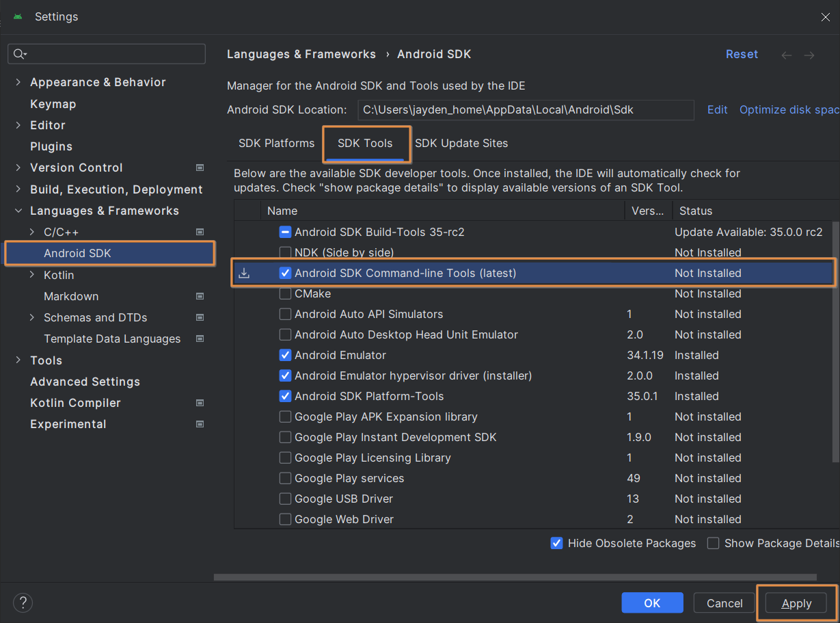Expand the Editor section

coord(18,125)
